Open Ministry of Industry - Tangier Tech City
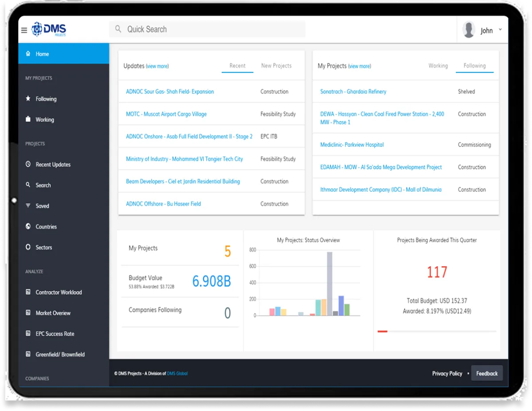Image resolution: width=532 pixels, height=411 pixels. click(184, 159)
